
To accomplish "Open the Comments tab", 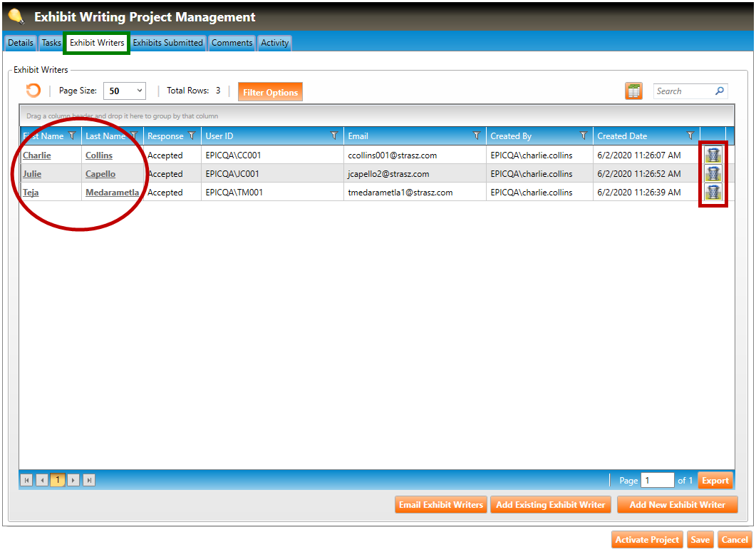I will (x=232, y=43).
